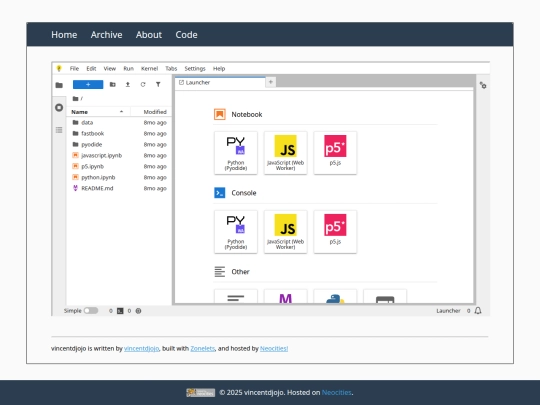Click the kernel status icon in status bar
The image size is (540, 405).
tap(138, 311)
